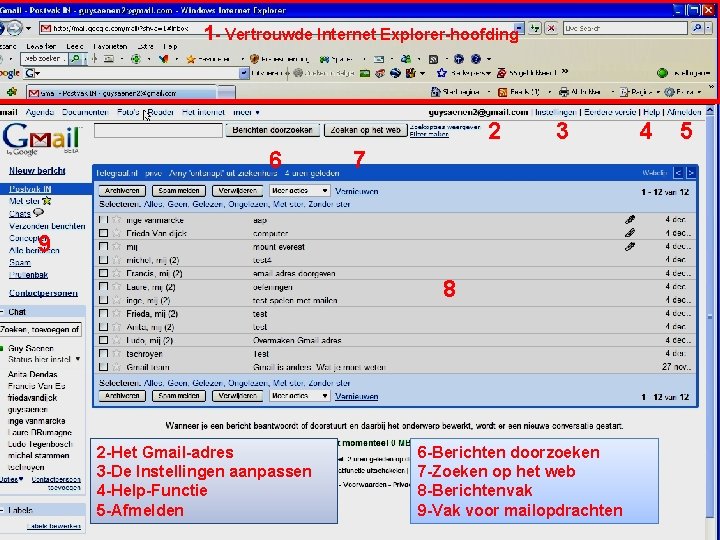Check the box next to Frieda, mij (2)
This screenshot has height=540, width=720.
[x=104, y=314]
